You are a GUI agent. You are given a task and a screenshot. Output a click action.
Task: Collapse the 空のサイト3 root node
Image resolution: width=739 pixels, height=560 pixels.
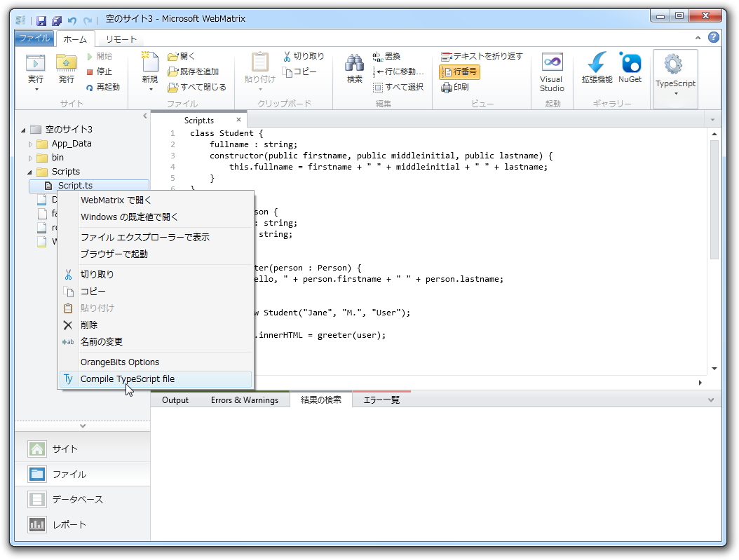click(23, 130)
